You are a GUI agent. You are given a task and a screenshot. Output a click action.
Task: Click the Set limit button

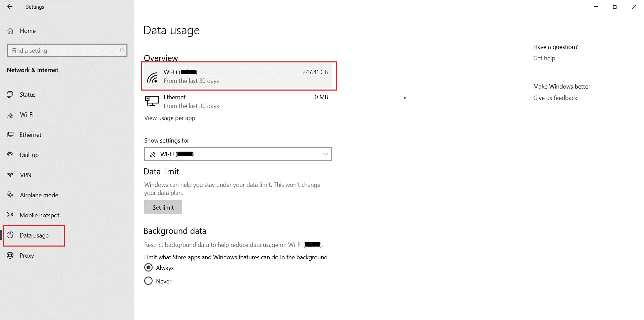coord(163,207)
